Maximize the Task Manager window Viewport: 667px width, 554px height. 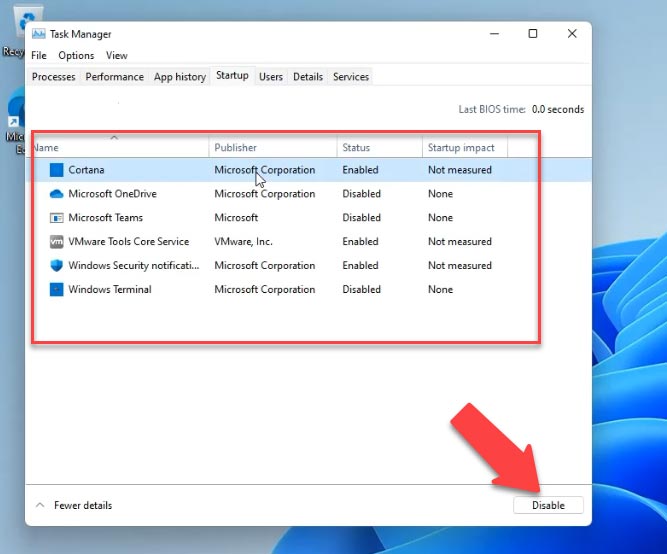(x=533, y=34)
